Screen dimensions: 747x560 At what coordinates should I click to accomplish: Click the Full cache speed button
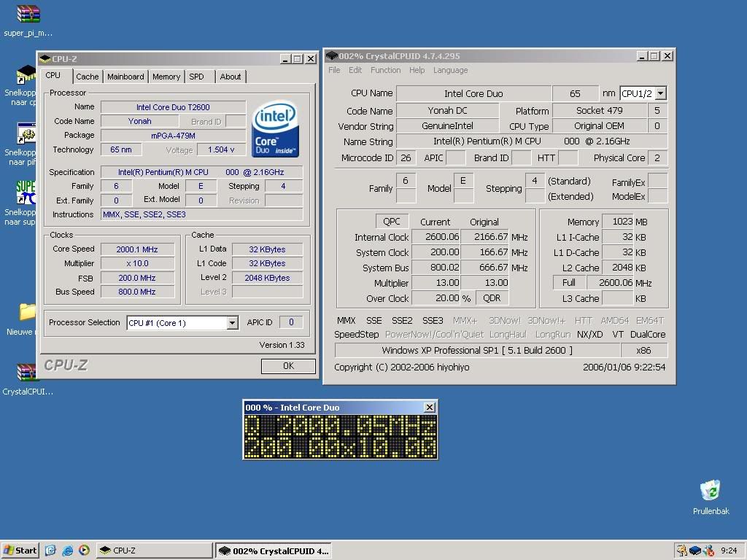569,283
